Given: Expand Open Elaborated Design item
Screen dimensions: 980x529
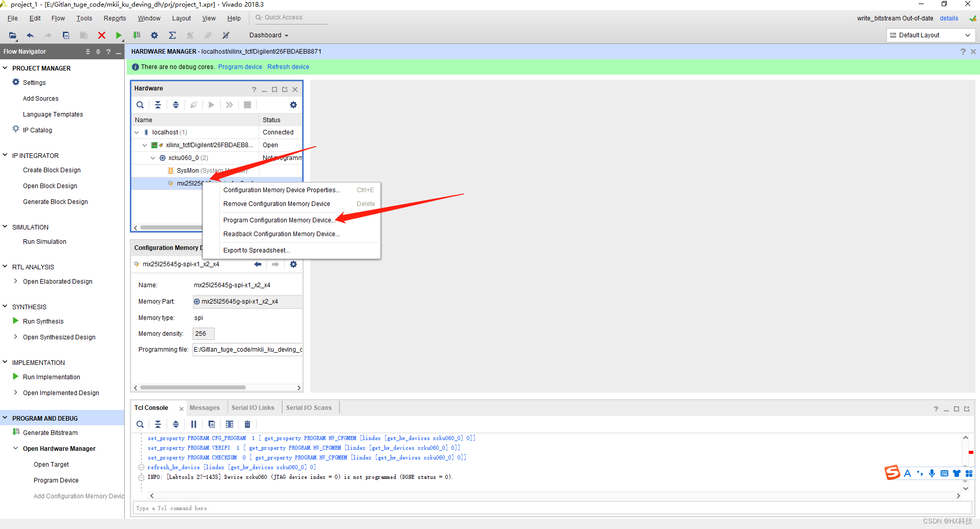Looking at the screenshot, I should [x=16, y=281].
